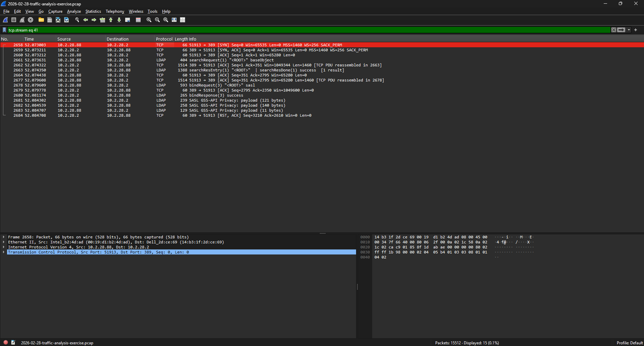
Task: Expand the Transmission Control Protocol details
Action: [3, 252]
